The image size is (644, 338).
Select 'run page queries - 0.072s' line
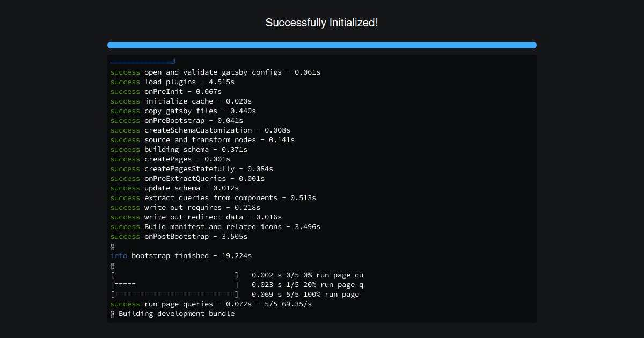211,304
